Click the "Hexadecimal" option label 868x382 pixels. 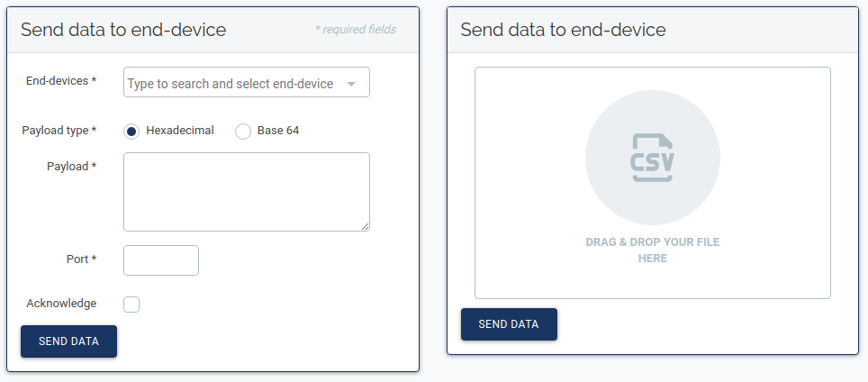(x=180, y=131)
